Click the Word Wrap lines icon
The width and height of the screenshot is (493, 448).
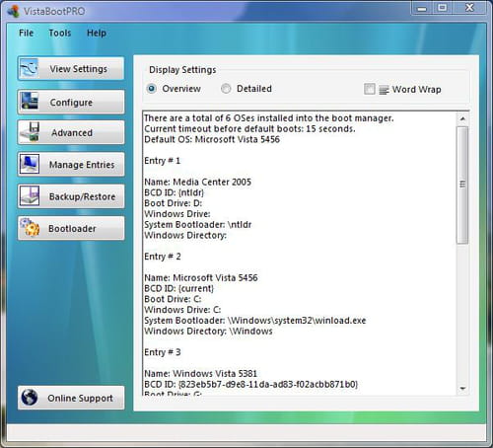[x=384, y=90]
